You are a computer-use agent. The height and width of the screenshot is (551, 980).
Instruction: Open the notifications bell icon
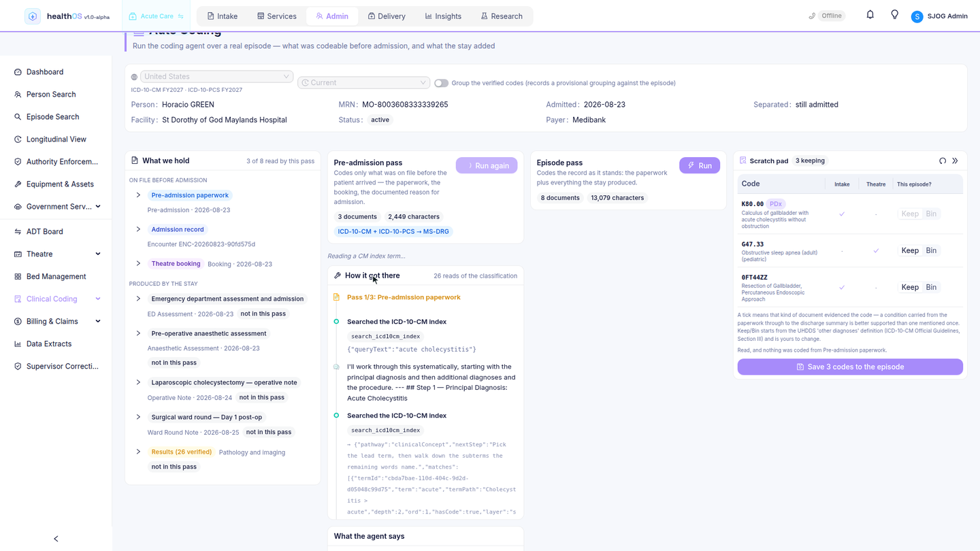[x=870, y=15]
